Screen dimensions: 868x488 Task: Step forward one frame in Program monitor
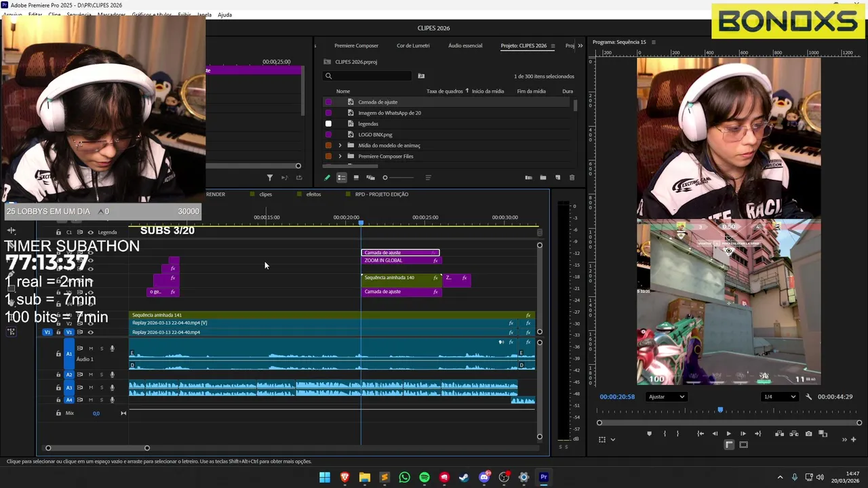(743, 434)
